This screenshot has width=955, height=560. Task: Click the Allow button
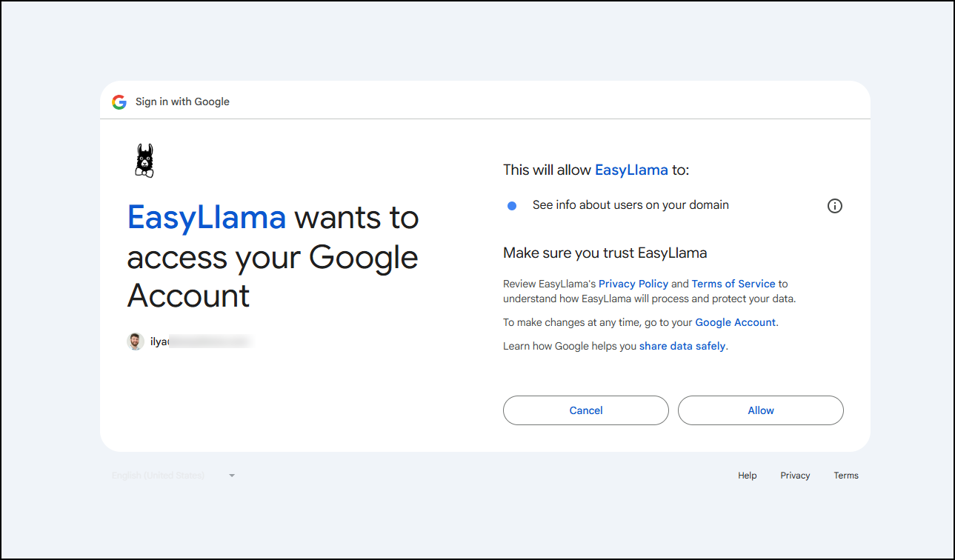760,410
